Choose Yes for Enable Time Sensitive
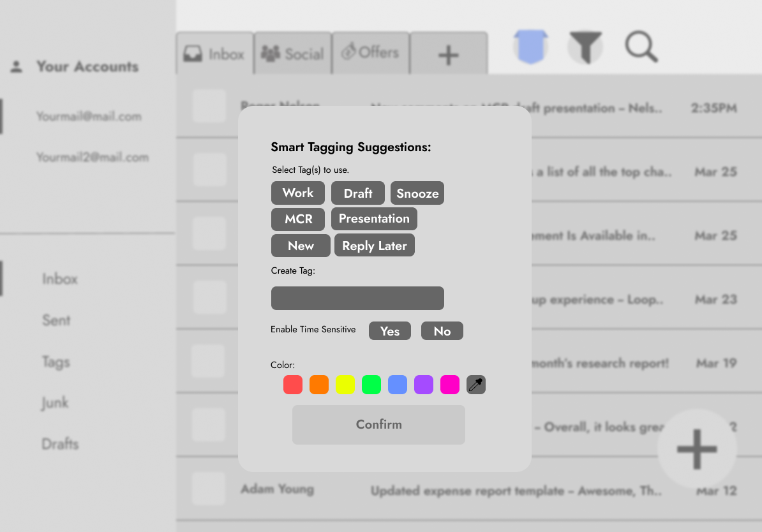 pyautogui.click(x=390, y=331)
